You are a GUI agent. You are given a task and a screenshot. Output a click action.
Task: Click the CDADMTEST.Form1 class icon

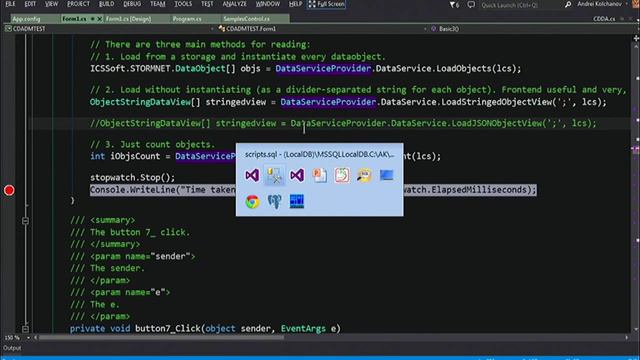pyautogui.click(x=222, y=29)
